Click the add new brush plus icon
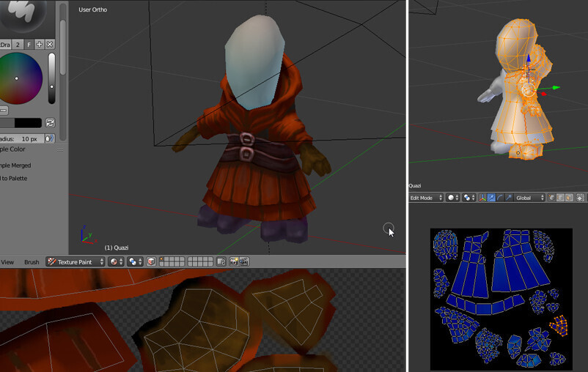The width and height of the screenshot is (588, 372). click(x=40, y=45)
